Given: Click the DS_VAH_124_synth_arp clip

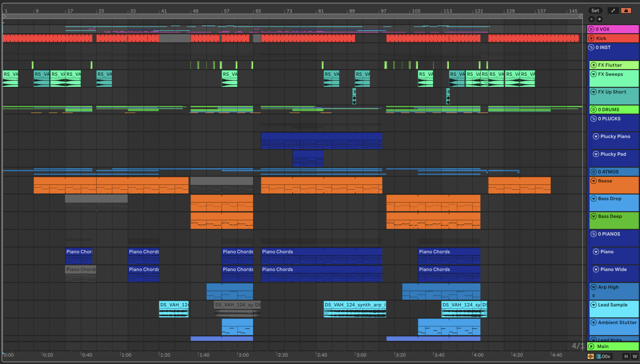Looking at the screenshot, I should click(x=355, y=304).
